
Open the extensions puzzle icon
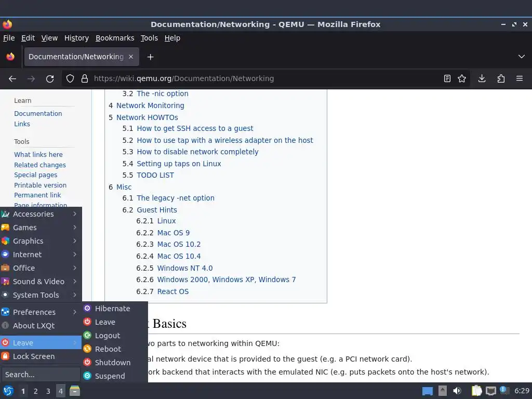(x=501, y=79)
